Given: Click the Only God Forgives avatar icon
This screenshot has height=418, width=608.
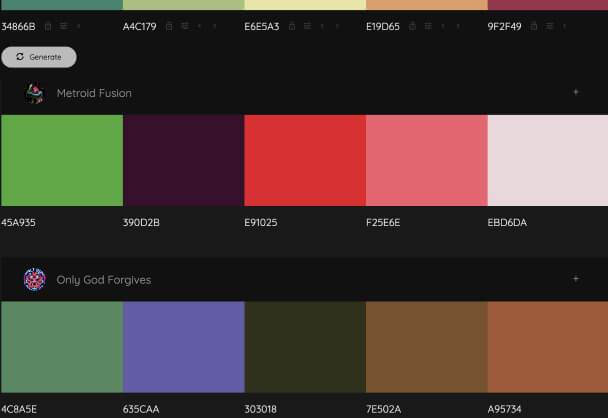Looking at the screenshot, I should coord(35,280).
